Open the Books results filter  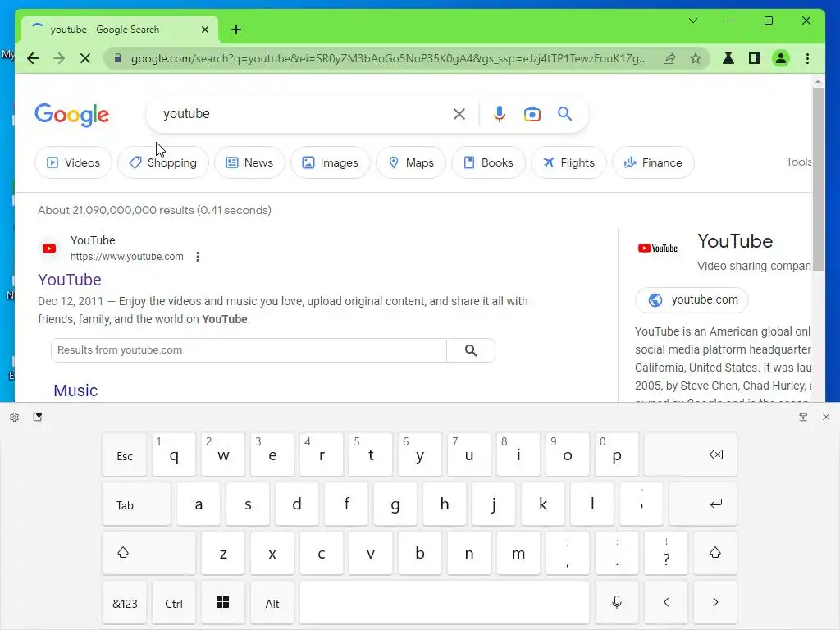click(x=489, y=163)
